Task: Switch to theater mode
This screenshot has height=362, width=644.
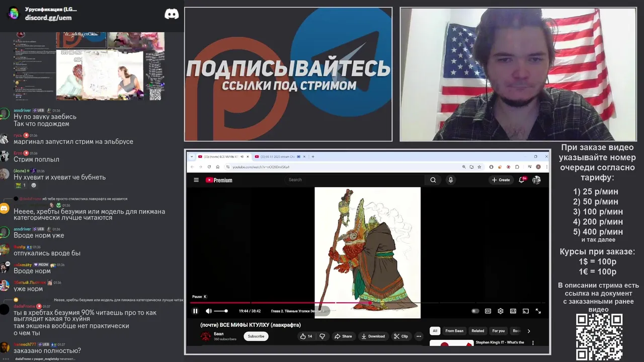Action: click(x=513, y=311)
